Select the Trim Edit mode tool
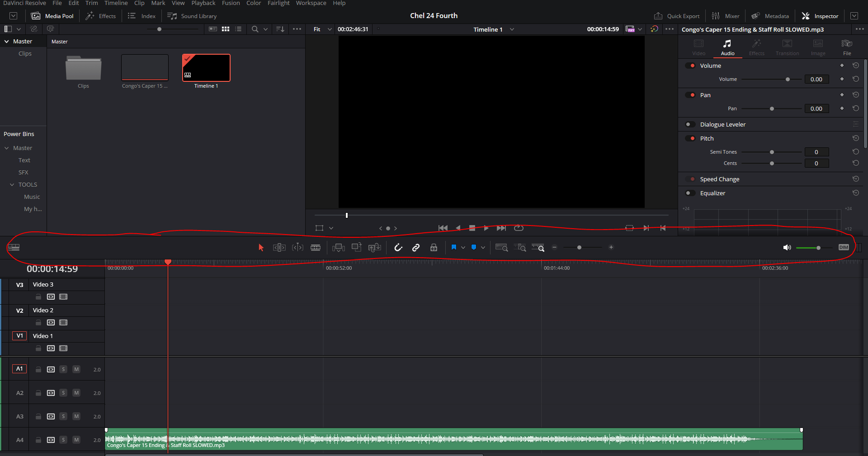 pos(279,247)
